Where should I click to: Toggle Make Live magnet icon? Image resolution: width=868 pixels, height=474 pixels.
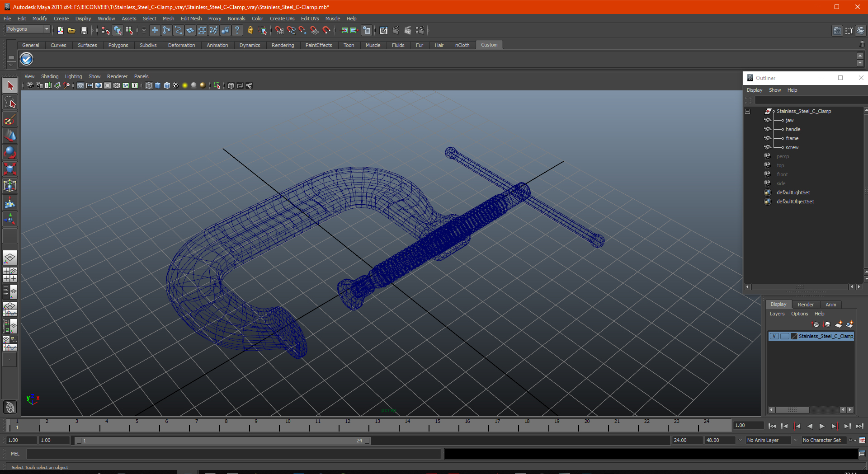[326, 30]
